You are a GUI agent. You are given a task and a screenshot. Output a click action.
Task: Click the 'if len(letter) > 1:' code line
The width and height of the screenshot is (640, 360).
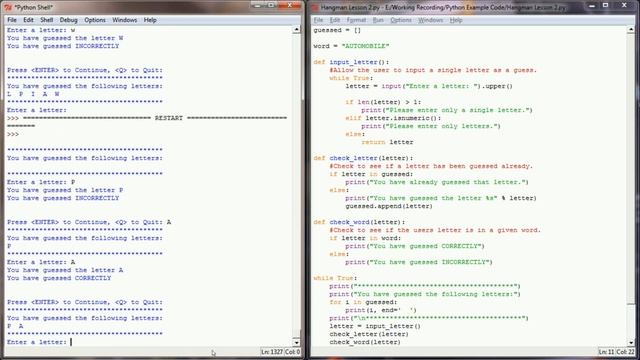[383, 102]
